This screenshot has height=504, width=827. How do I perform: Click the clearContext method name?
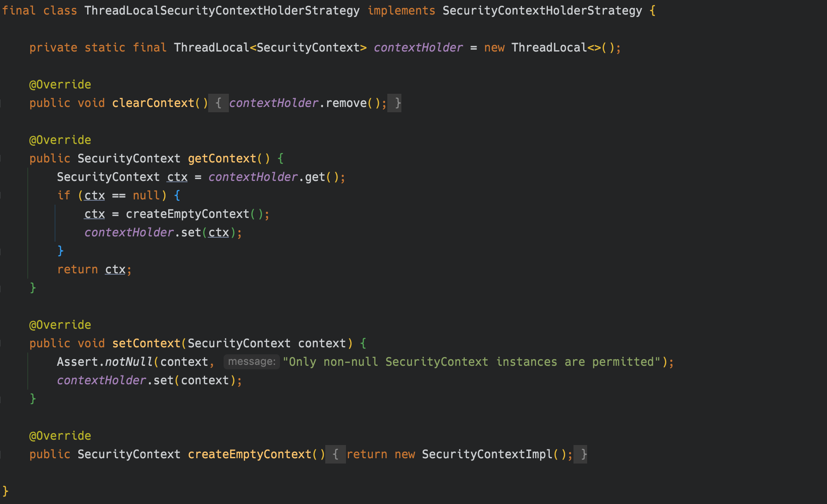(x=153, y=103)
